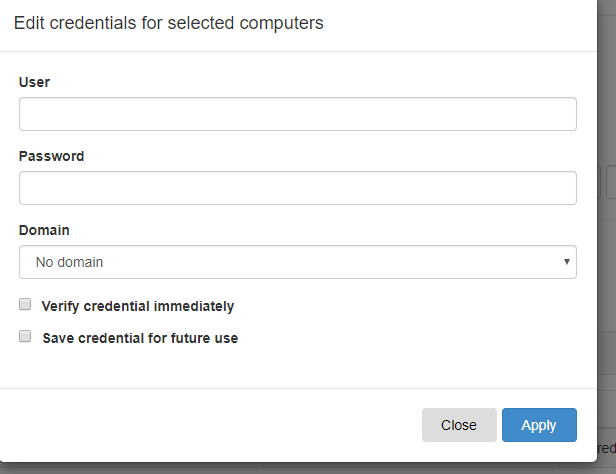Select the Domain field label
Viewport: 616px width, 474px height.
point(44,230)
